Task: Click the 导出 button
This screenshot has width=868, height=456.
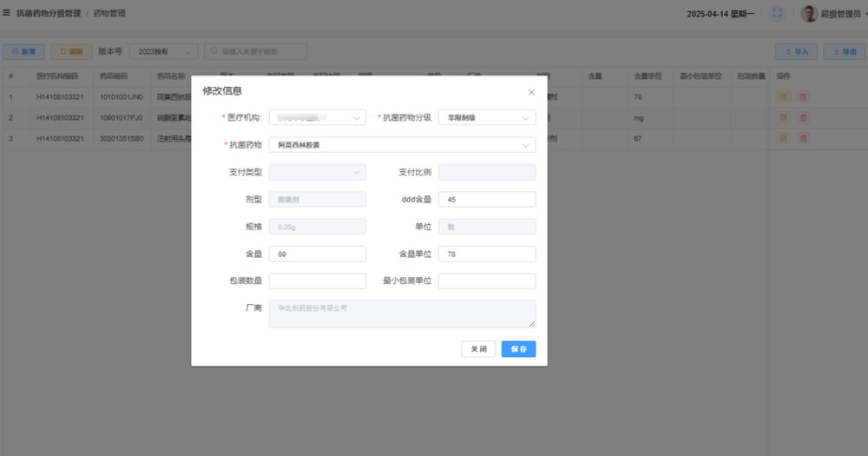Action: coord(845,51)
